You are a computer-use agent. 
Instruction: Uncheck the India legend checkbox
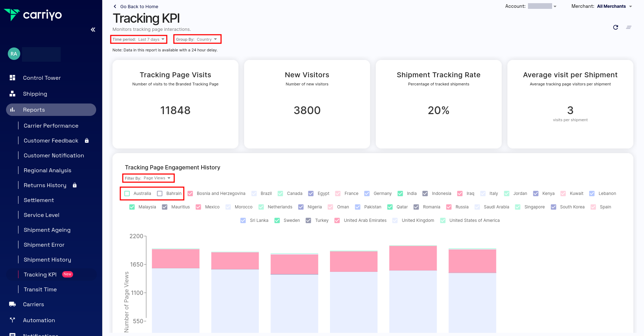400,194
